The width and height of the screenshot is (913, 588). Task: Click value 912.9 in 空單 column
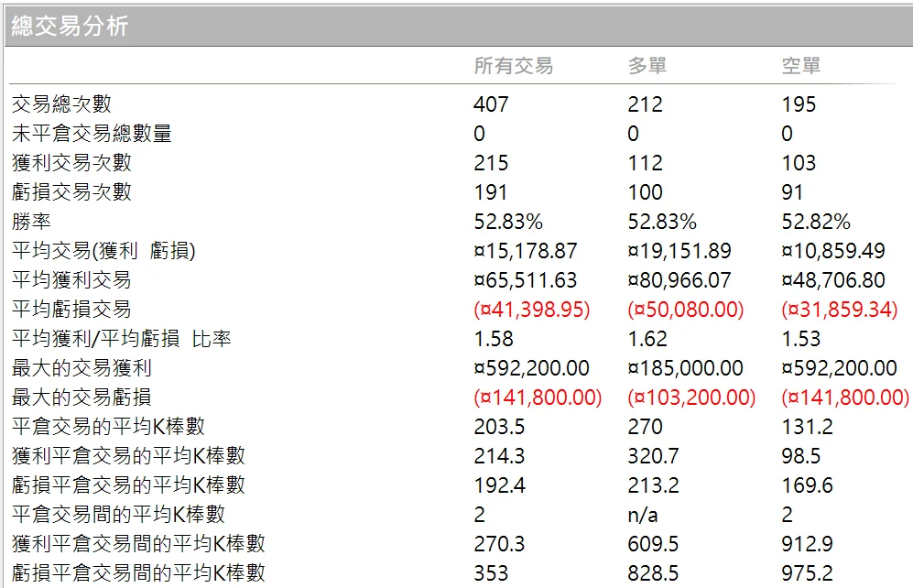807,544
